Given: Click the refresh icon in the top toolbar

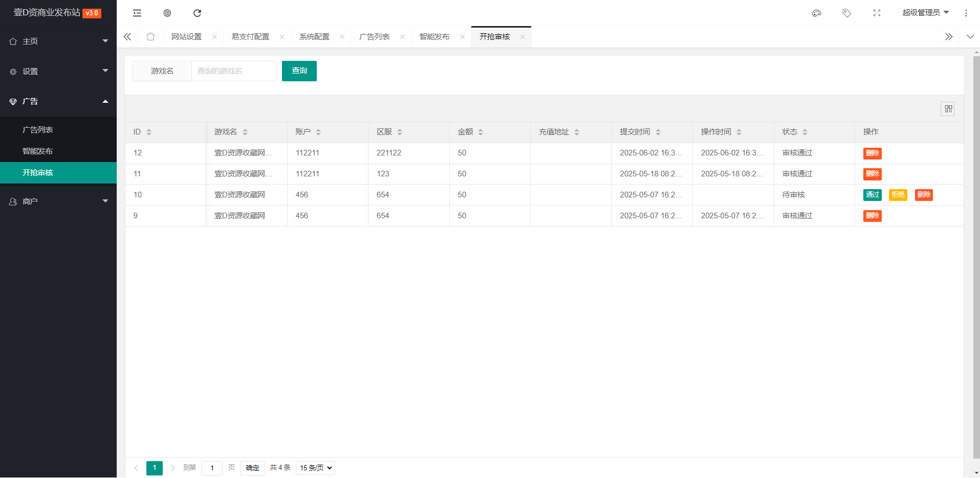Looking at the screenshot, I should [197, 13].
